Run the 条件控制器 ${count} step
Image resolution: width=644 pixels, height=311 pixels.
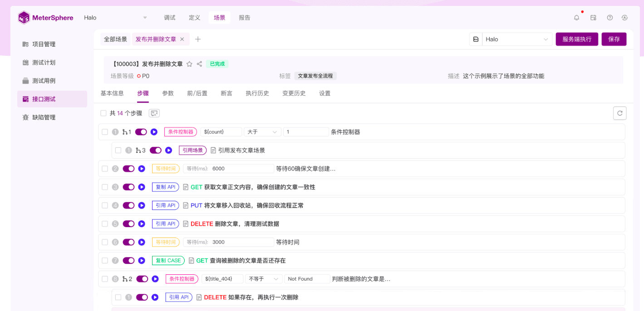coord(154,132)
